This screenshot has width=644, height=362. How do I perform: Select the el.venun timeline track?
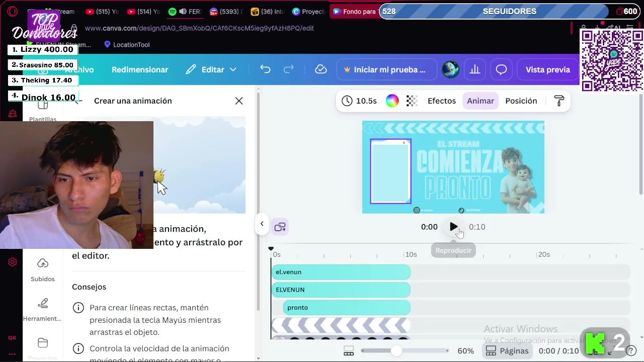(341, 272)
